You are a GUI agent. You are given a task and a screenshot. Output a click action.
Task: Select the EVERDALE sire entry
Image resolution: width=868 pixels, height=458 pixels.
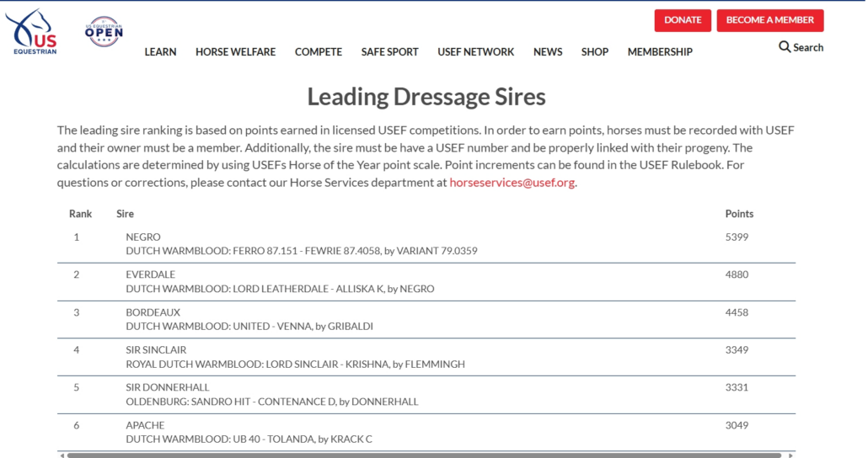(x=152, y=274)
